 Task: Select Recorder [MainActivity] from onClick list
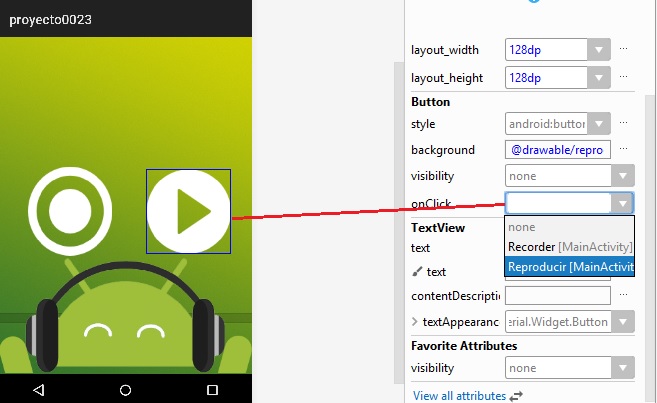tap(570, 247)
